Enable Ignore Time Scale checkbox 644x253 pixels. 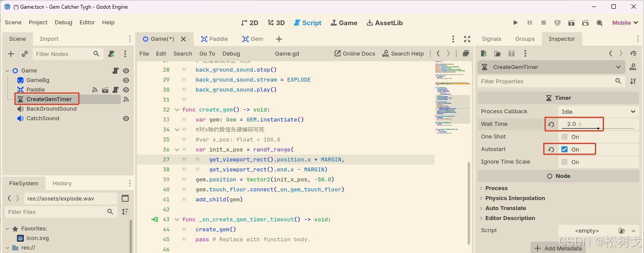[564, 162]
